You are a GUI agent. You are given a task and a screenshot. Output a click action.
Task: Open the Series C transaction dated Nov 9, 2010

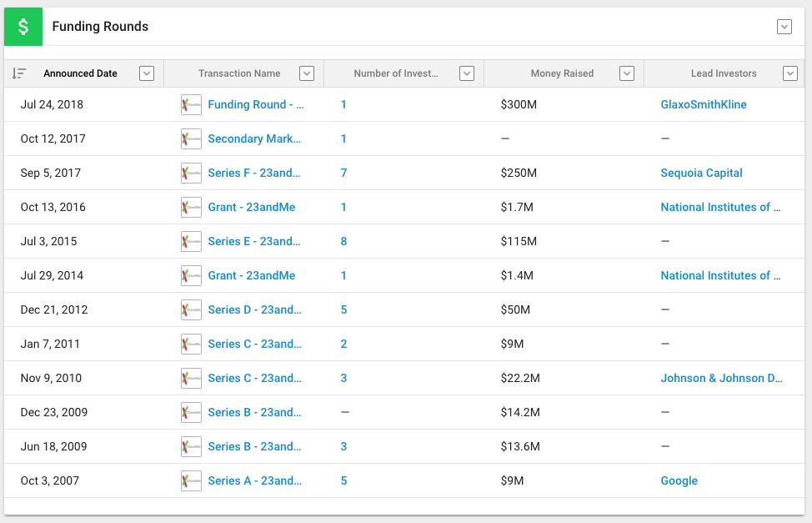coord(254,379)
